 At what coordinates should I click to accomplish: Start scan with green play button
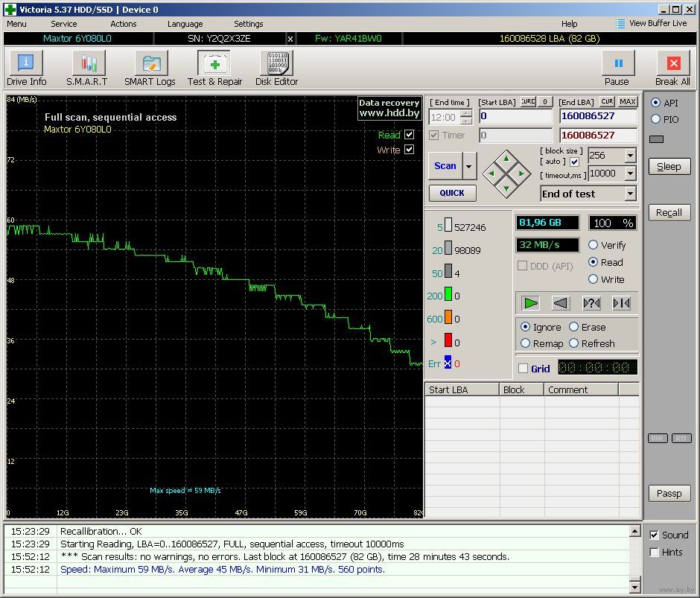tap(531, 303)
